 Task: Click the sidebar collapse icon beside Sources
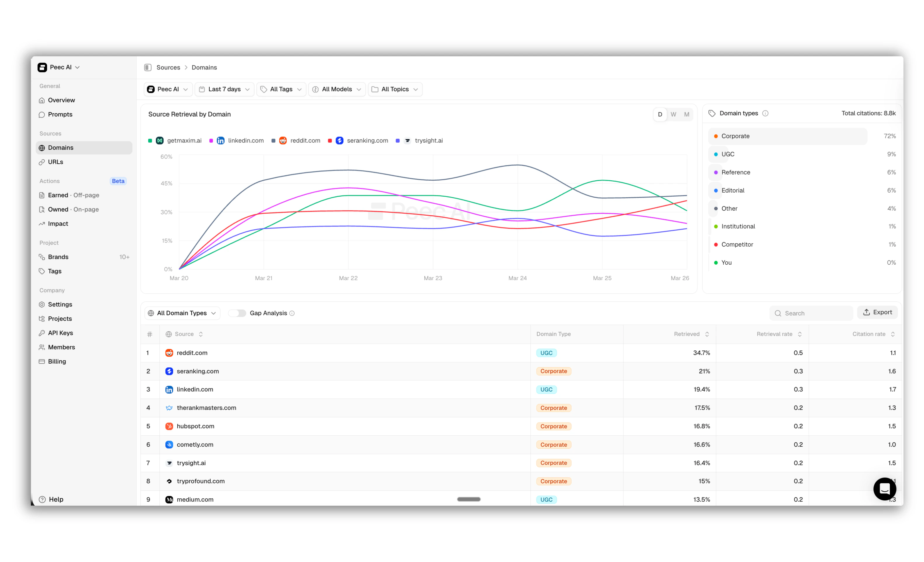(148, 67)
